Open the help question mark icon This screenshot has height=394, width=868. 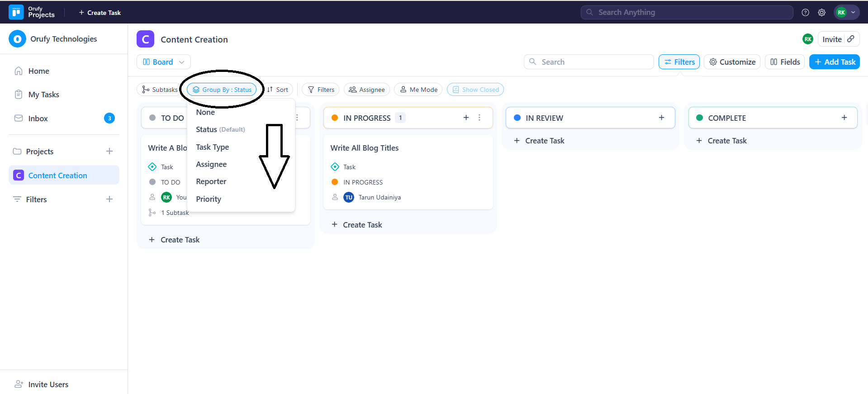coord(805,13)
